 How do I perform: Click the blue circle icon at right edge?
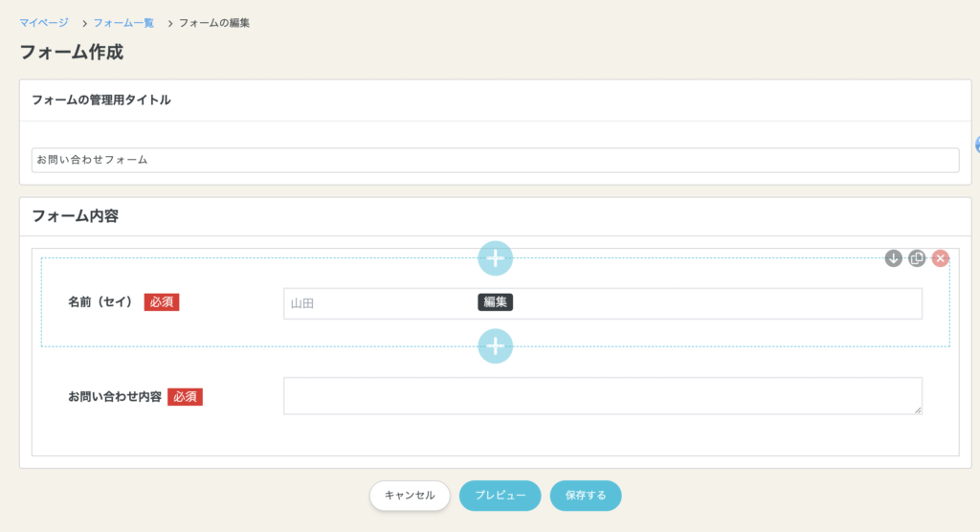click(977, 144)
